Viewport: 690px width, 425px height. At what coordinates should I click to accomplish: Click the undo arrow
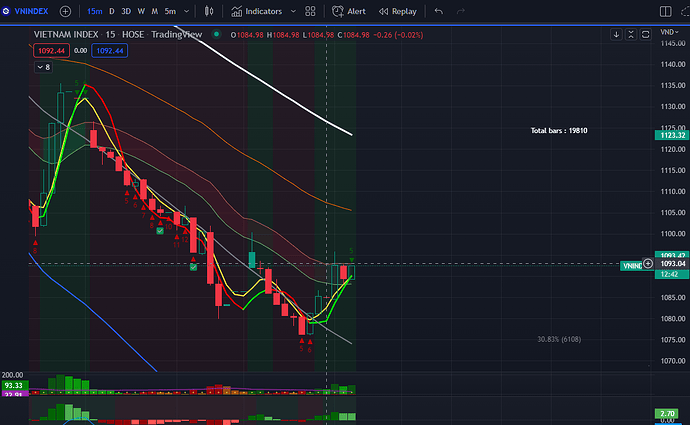point(439,11)
